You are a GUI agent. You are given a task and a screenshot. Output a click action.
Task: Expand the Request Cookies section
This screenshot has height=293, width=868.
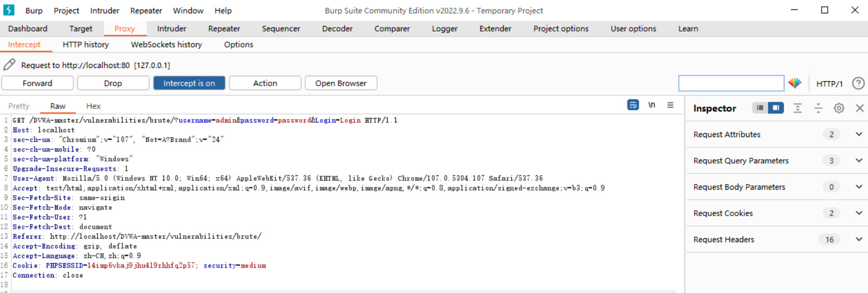coord(859,213)
